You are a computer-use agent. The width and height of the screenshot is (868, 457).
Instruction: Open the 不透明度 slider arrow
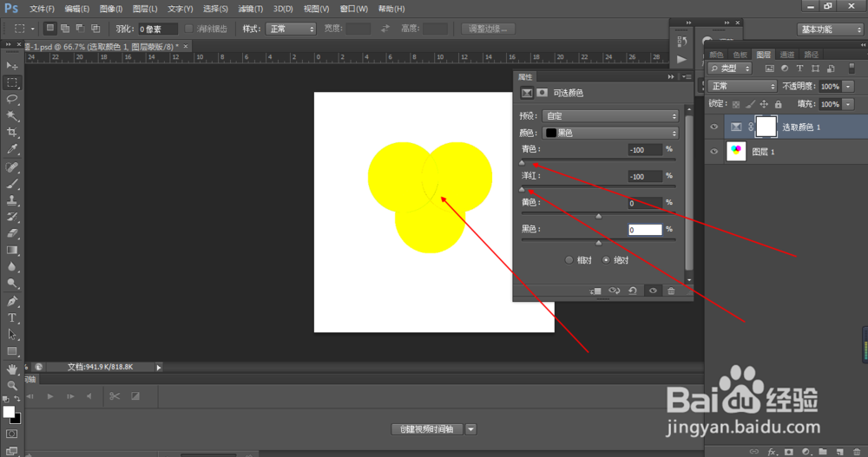[848, 87]
